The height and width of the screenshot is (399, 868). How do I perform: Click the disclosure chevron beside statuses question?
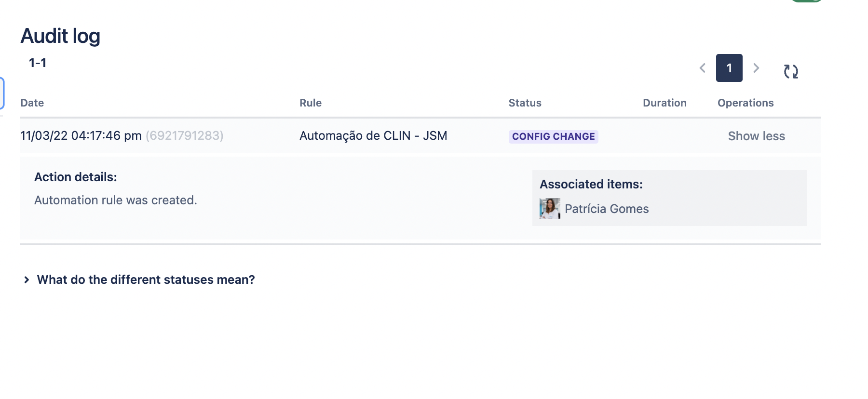click(x=26, y=279)
